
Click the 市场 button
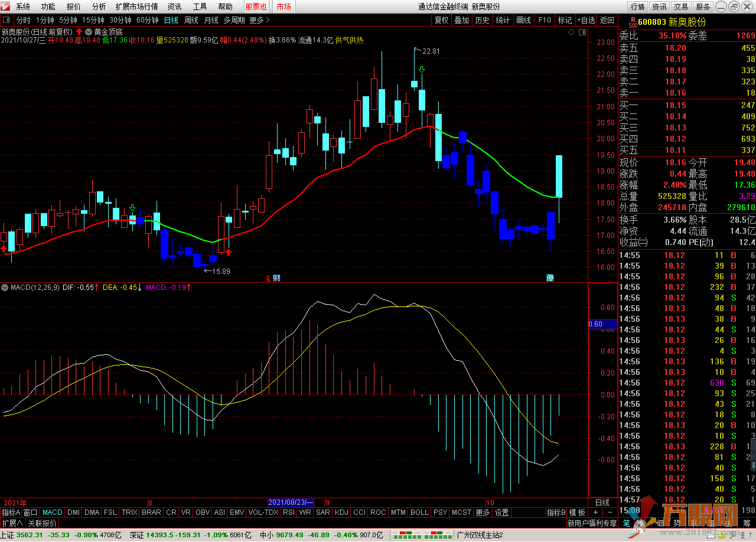coord(283,6)
